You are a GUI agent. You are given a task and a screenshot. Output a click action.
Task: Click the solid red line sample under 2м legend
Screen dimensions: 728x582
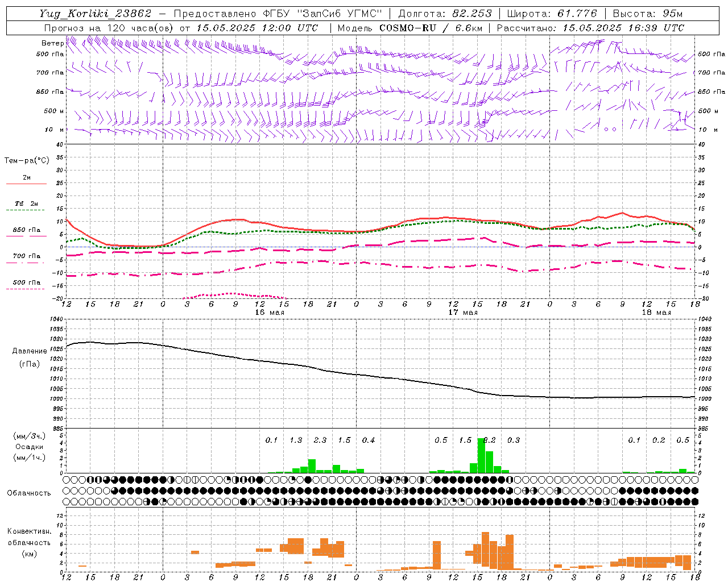tap(27, 184)
